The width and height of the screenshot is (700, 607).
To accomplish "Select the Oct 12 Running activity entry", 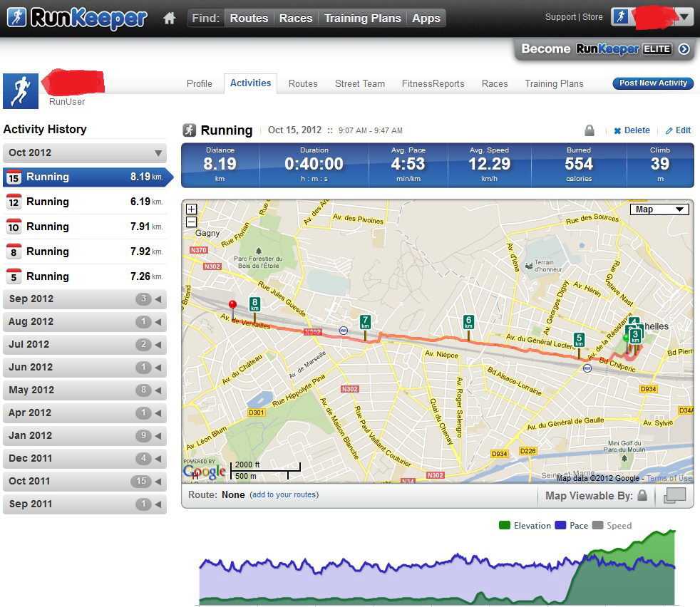I will pos(85,202).
